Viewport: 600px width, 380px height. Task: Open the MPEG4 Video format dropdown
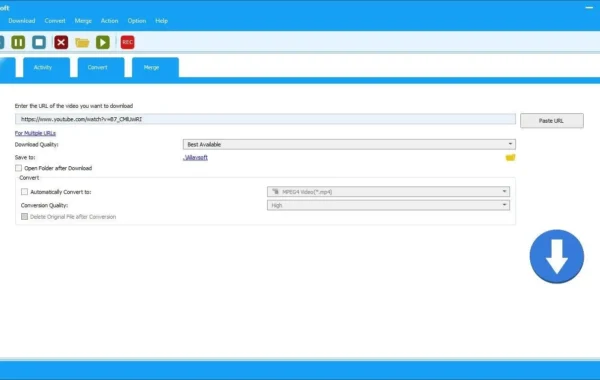coord(388,192)
